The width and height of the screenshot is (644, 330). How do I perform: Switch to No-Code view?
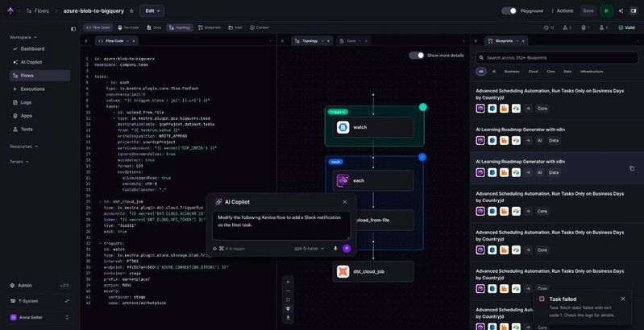coord(128,27)
